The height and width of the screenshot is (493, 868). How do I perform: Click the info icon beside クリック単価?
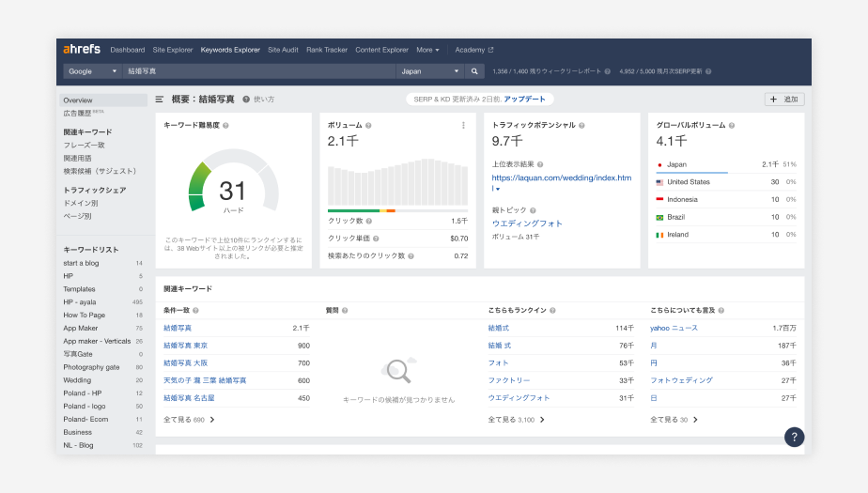point(376,239)
